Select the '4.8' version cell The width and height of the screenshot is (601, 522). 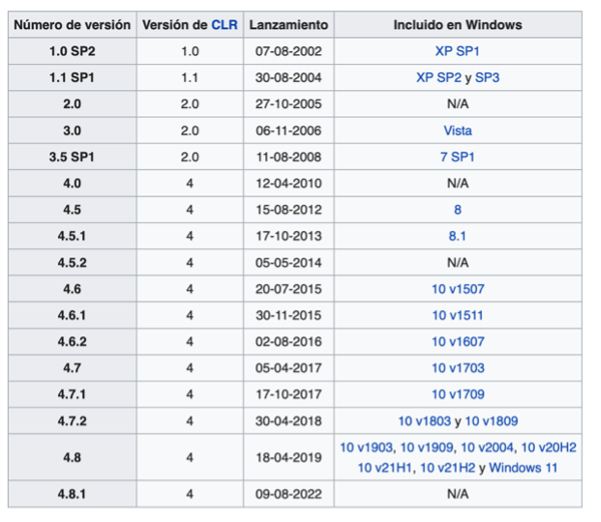click(72, 458)
